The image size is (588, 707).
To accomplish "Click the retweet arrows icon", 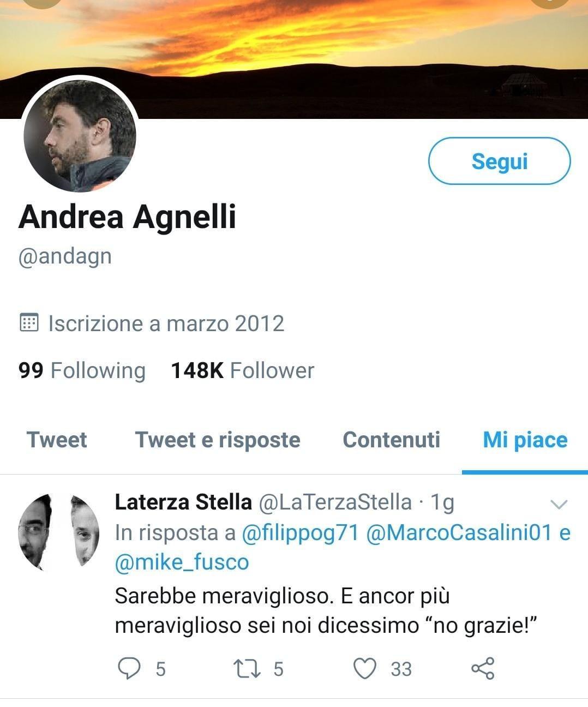I will coord(247,668).
